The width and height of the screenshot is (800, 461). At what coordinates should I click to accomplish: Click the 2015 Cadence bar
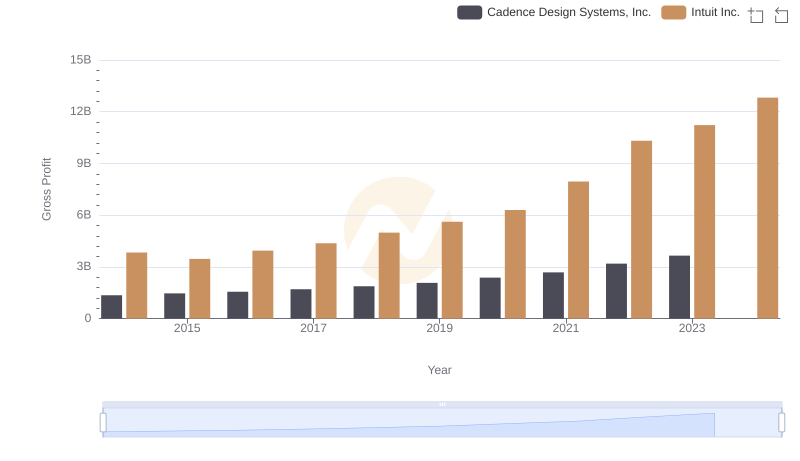(174, 306)
